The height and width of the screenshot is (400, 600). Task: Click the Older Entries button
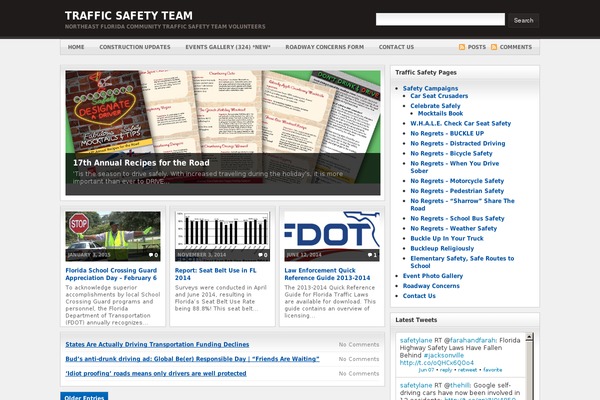[x=84, y=396]
